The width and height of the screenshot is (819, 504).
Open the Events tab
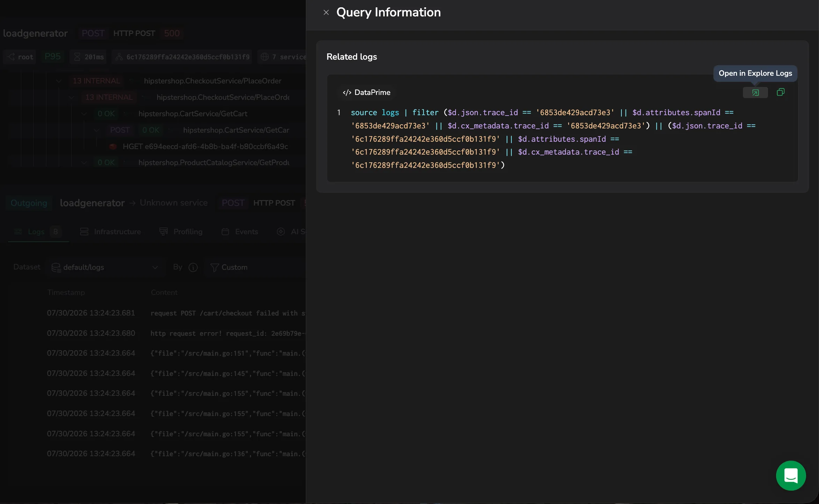pos(240,232)
